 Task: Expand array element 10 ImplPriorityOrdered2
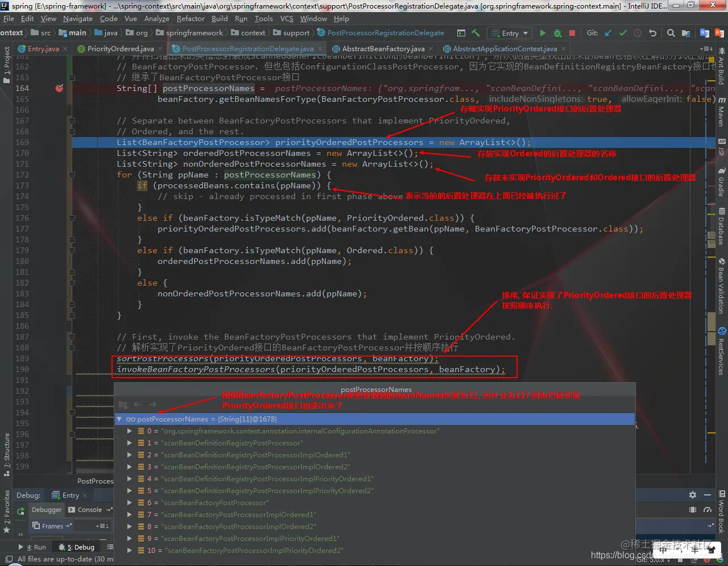coord(130,551)
